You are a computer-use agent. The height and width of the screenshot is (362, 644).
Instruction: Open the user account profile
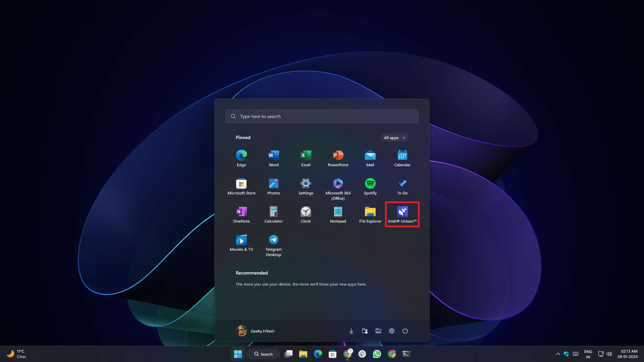pos(256,330)
